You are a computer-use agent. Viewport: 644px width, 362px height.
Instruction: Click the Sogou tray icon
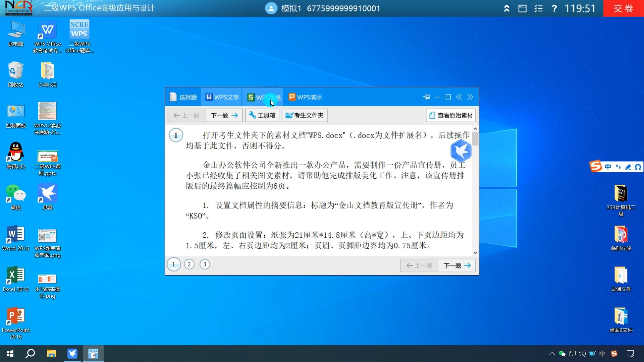pos(614,354)
